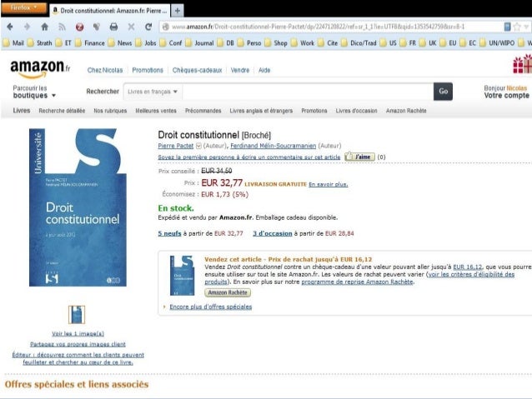Click the small cover thumbnail below image
The height and width of the screenshot is (399, 532).
(x=77, y=315)
